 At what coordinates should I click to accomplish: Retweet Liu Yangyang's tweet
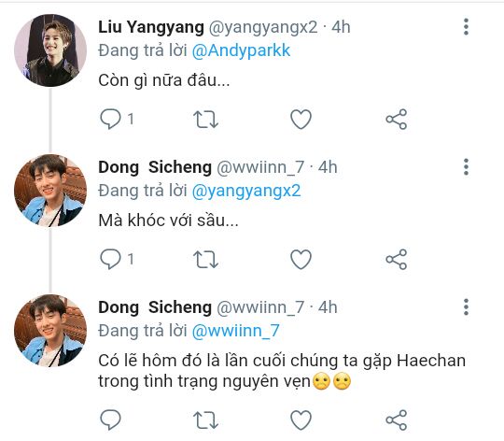click(205, 120)
